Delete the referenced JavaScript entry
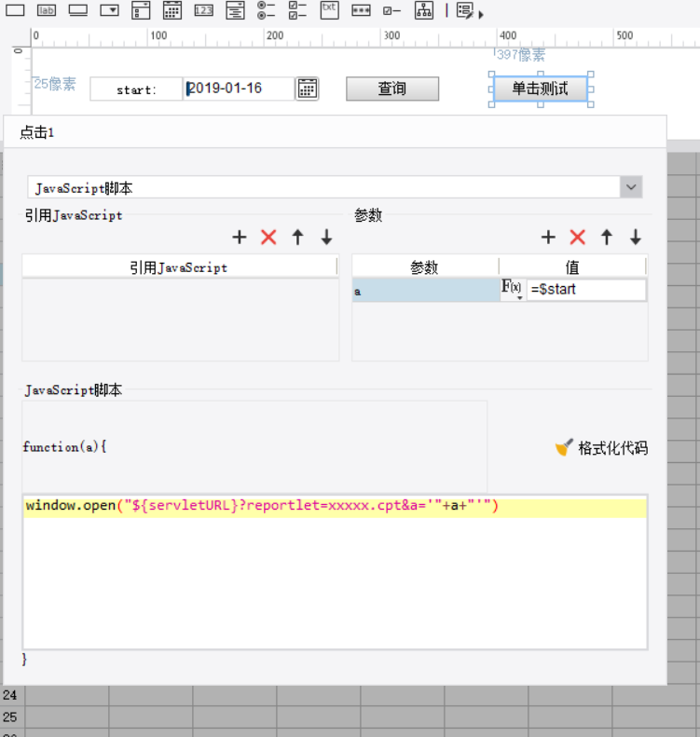 [268, 237]
